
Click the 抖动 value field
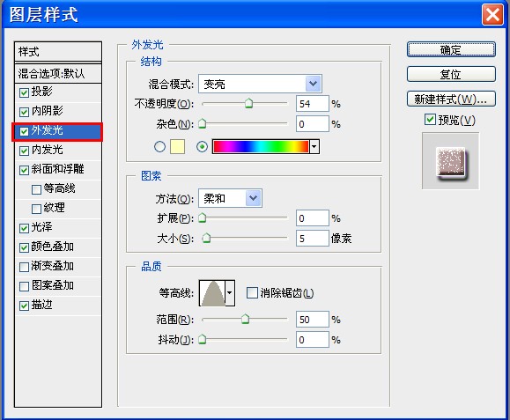[x=312, y=340]
